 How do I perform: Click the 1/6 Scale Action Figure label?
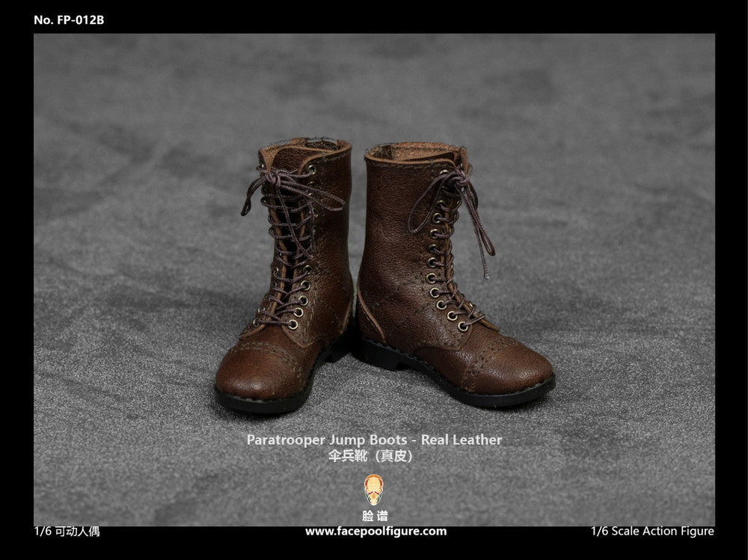tap(652, 532)
